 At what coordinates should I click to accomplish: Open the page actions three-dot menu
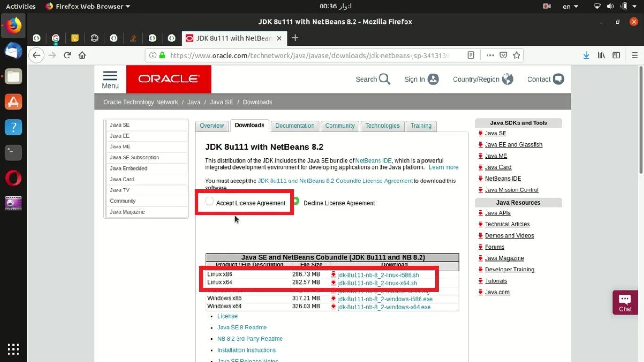[490, 55]
